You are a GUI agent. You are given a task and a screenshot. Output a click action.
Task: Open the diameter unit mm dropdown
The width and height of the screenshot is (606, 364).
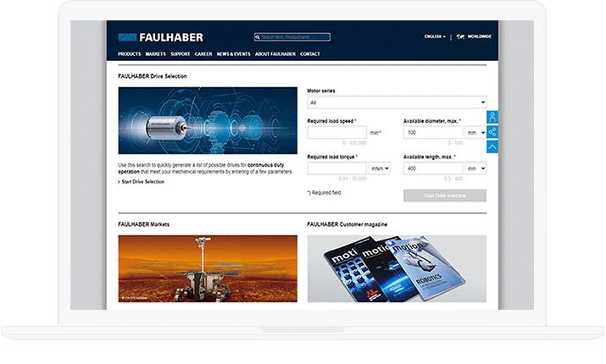click(x=475, y=132)
